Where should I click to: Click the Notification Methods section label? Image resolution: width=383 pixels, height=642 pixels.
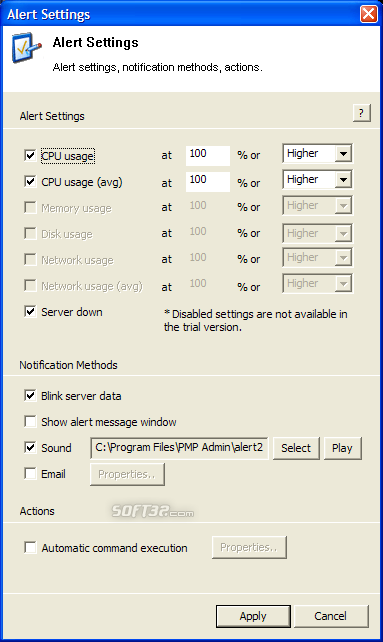[x=68, y=365]
